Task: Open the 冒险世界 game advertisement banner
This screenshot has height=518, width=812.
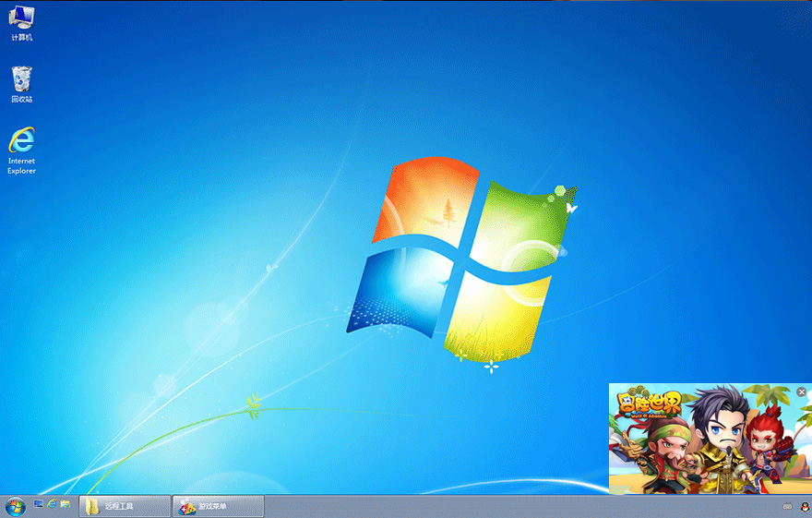Action: [710, 439]
